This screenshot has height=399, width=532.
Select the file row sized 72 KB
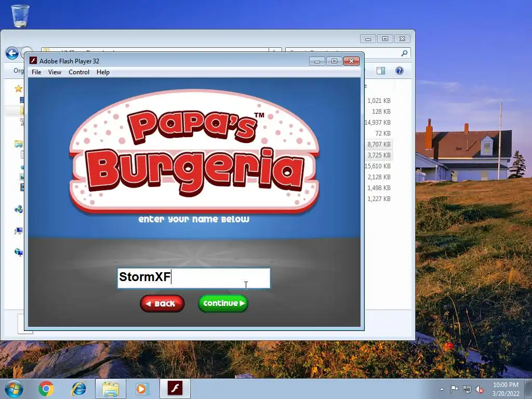click(379, 133)
